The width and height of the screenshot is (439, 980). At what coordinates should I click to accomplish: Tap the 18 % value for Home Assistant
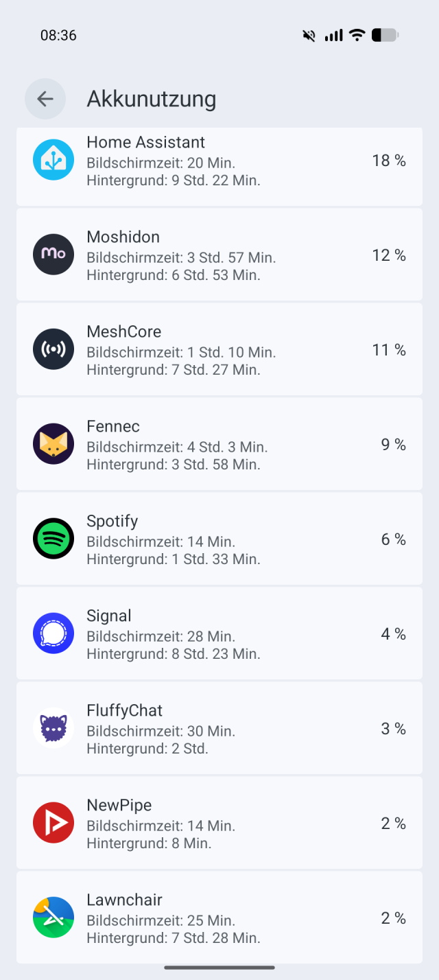(388, 160)
